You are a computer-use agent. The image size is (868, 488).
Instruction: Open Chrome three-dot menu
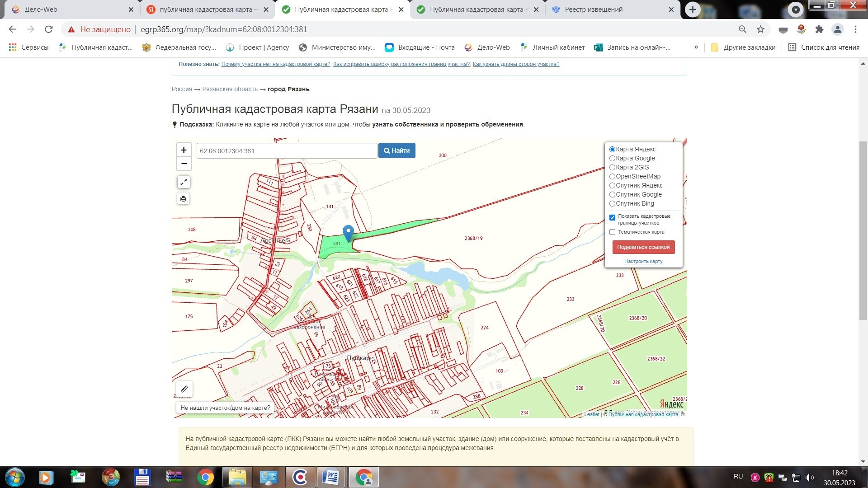pyautogui.click(x=855, y=29)
